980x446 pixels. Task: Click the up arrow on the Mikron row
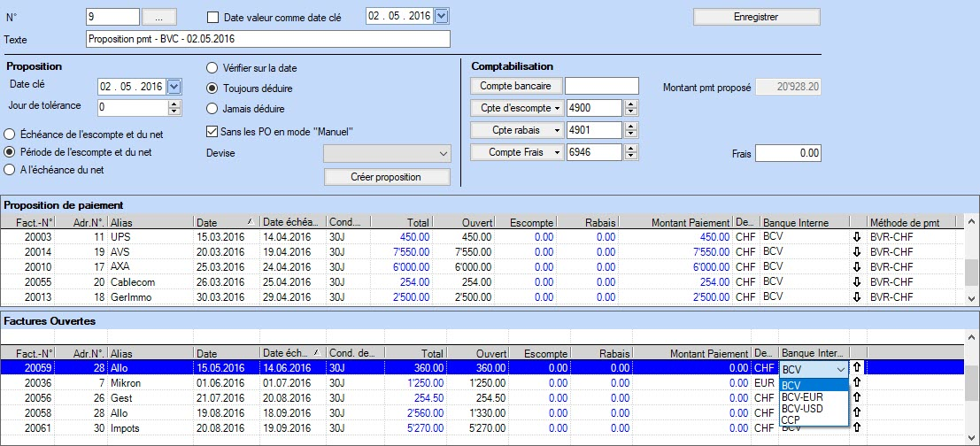[x=856, y=383]
